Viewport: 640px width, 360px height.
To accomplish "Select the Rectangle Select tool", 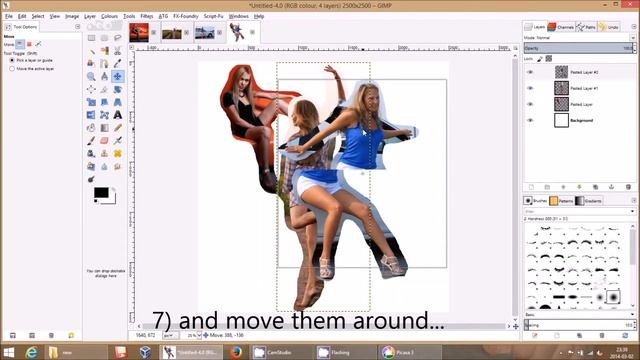I will click(x=91, y=38).
